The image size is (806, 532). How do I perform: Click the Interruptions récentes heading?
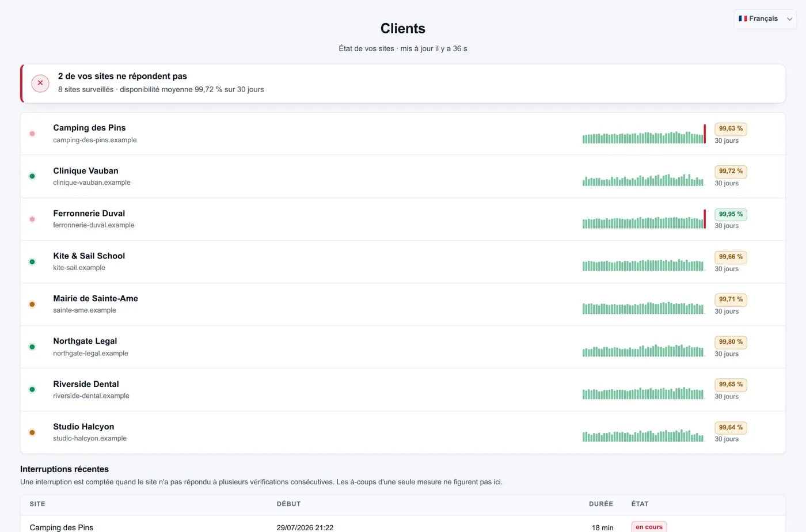tap(64, 469)
